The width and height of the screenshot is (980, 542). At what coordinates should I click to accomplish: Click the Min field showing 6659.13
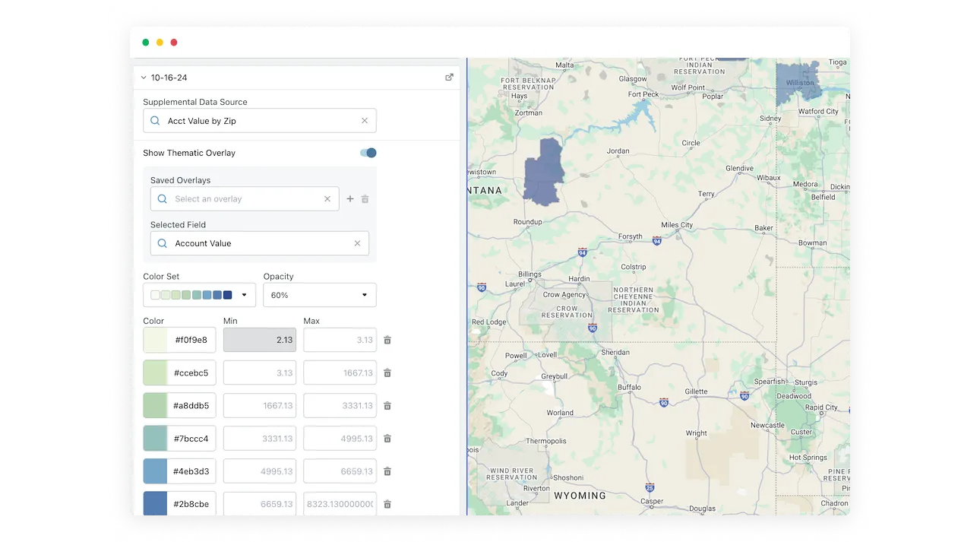point(260,503)
